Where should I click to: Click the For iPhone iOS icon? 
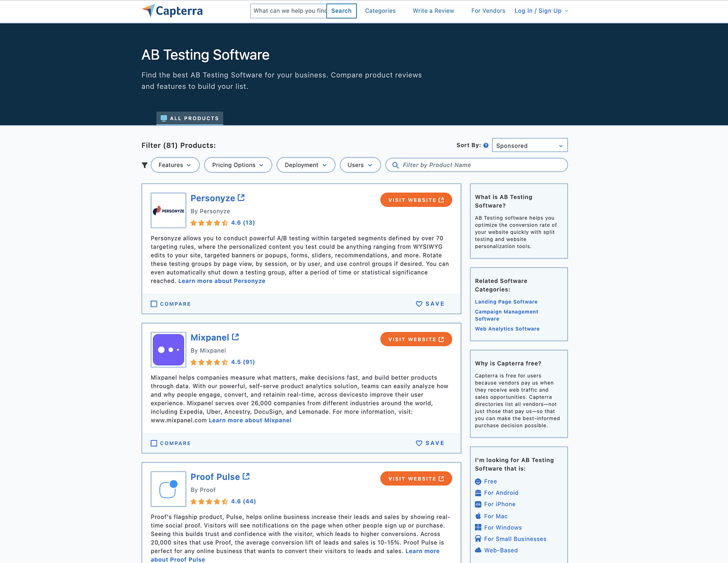click(478, 504)
